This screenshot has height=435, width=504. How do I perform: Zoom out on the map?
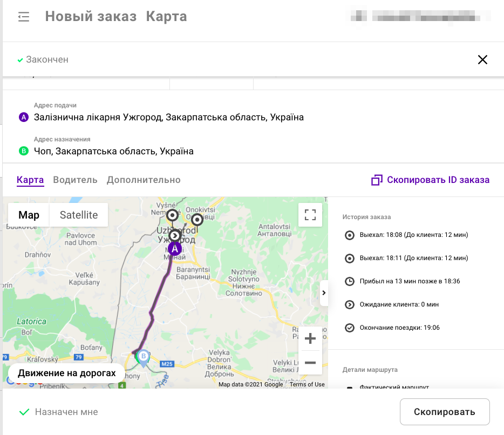[310, 363]
